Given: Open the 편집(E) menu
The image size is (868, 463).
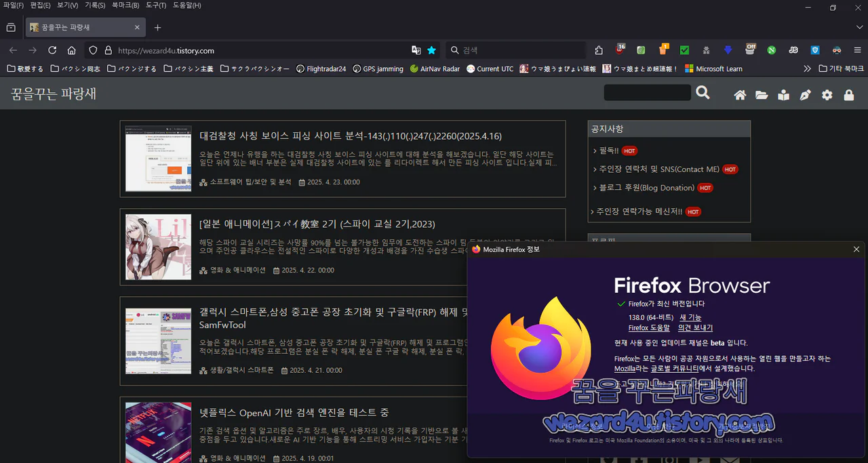Looking at the screenshot, I should tap(40, 5).
